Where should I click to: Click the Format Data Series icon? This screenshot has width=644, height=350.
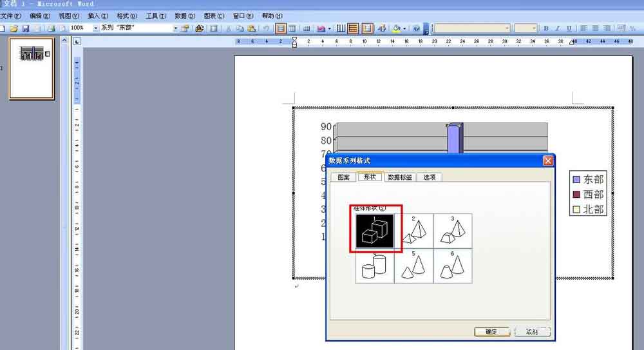click(x=185, y=28)
